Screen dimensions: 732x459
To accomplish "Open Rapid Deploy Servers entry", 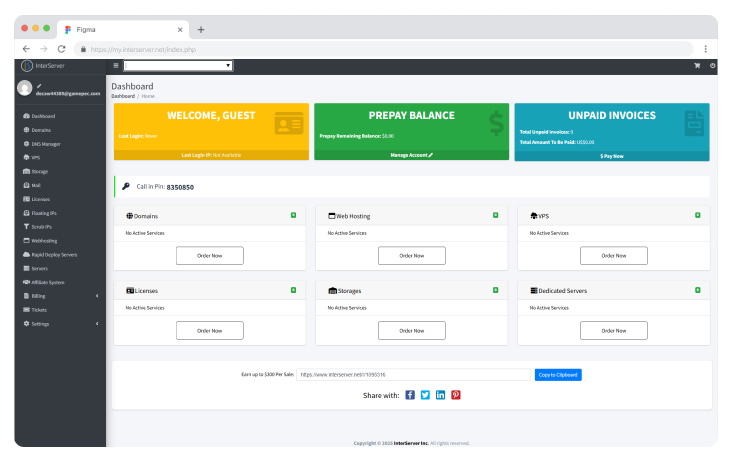I will (x=50, y=255).
